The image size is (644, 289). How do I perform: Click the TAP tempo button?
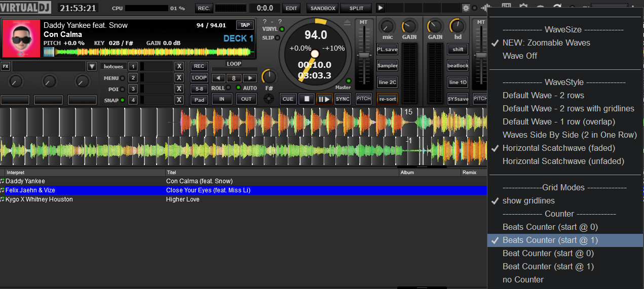click(x=245, y=25)
